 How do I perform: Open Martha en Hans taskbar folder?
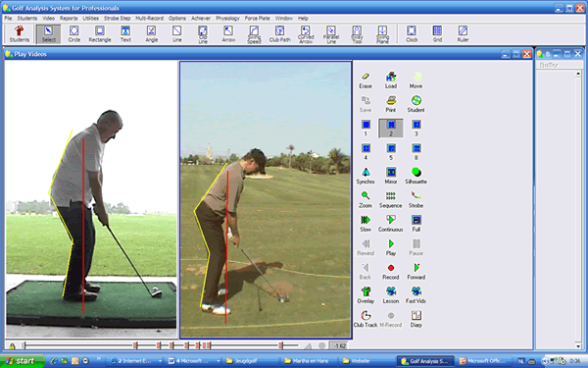[309, 361]
